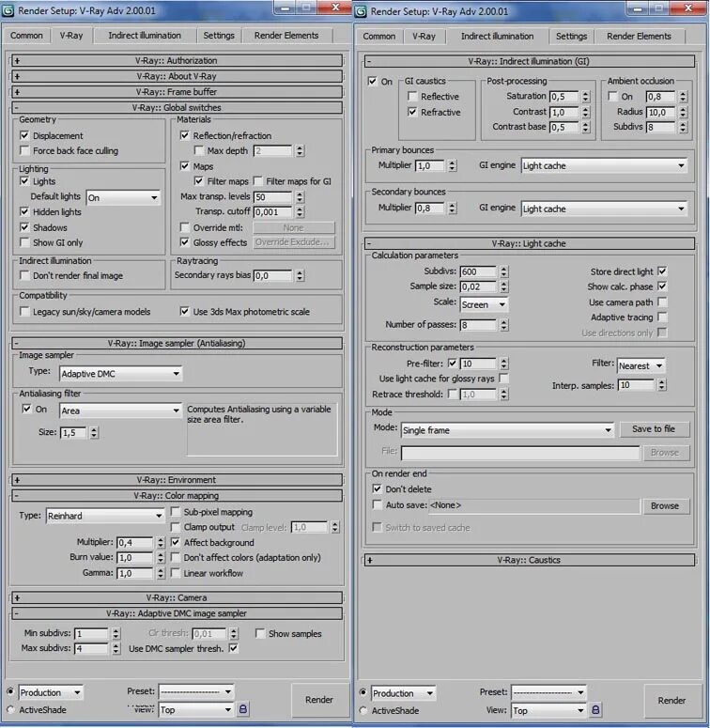Click light cache Subdivs spinner arrows
This screenshot has height=728, width=710.
[504, 271]
